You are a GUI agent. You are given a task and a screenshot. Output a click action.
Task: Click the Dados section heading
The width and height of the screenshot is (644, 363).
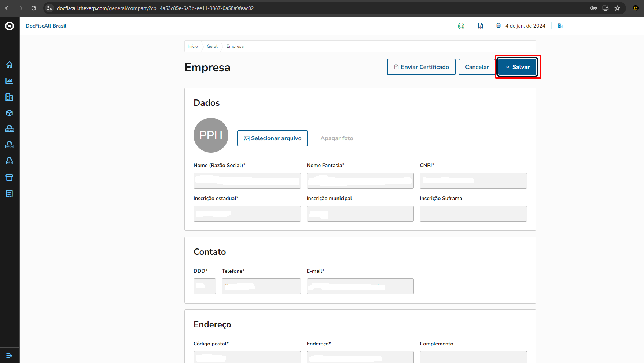click(x=207, y=103)
